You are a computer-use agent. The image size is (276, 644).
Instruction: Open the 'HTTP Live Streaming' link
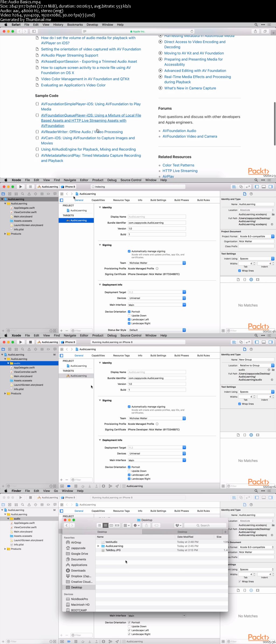tap(180, 171)
